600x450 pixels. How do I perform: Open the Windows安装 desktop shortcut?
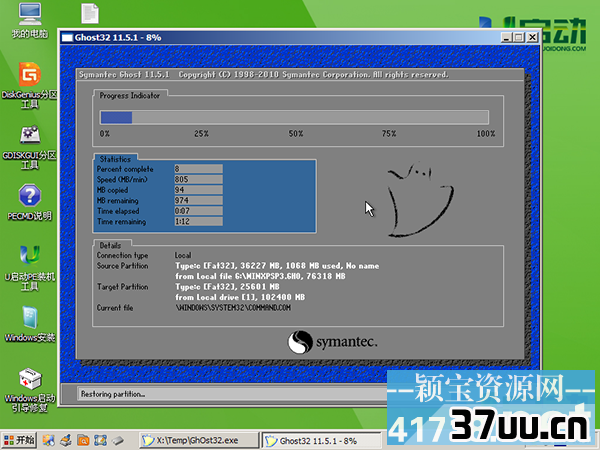[29, 324]
